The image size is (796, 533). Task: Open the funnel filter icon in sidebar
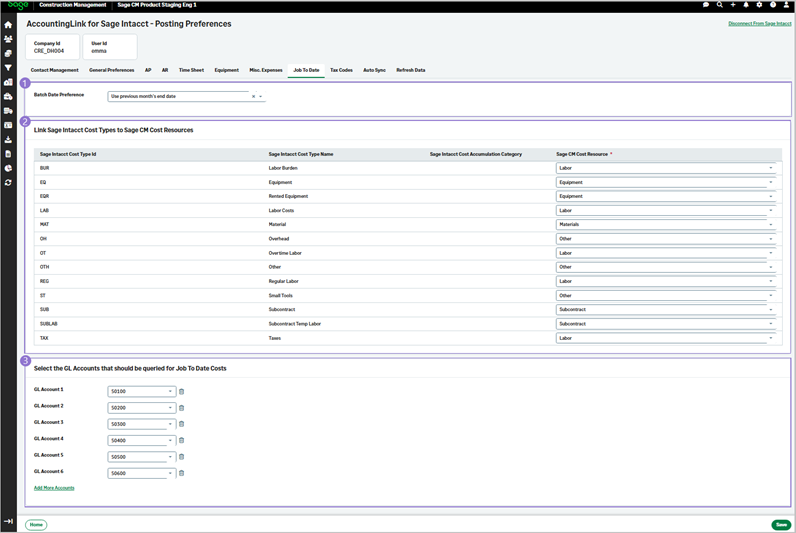click(x=8, y=68)
